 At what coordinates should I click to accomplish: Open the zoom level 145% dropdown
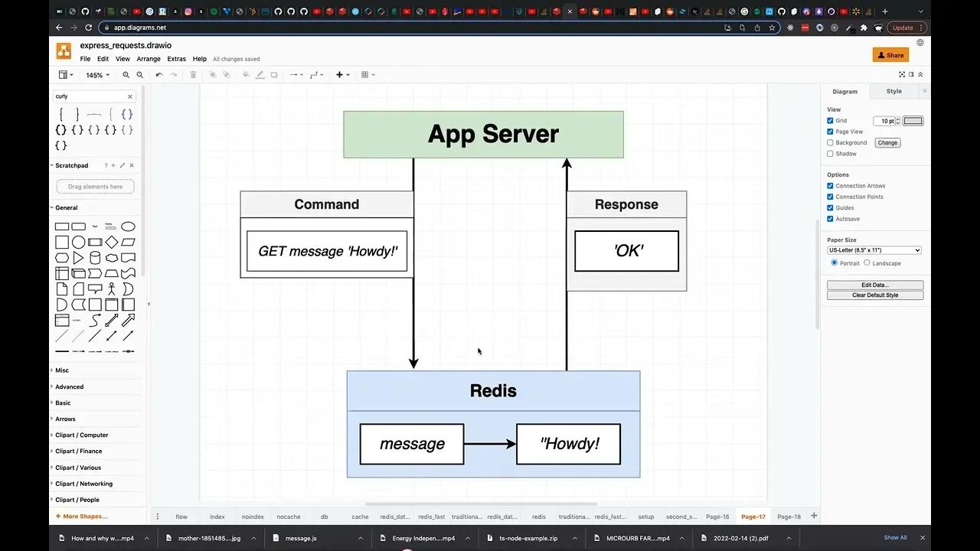(97, 74)
